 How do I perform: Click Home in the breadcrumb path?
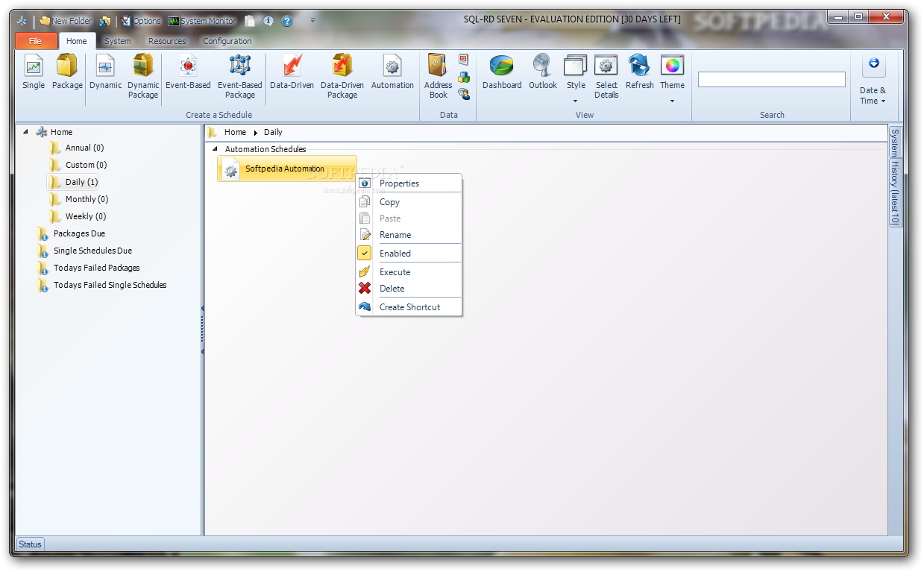click(x=235, y=132)
